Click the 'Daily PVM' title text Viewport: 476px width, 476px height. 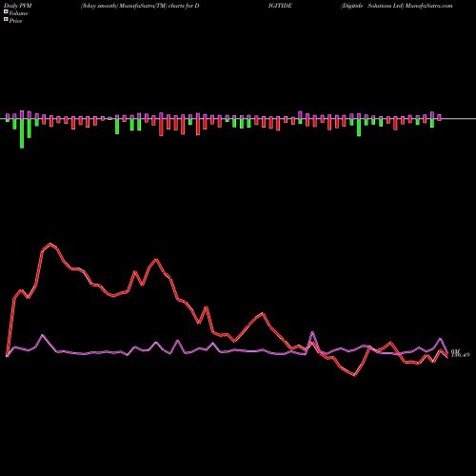(18, 6)
